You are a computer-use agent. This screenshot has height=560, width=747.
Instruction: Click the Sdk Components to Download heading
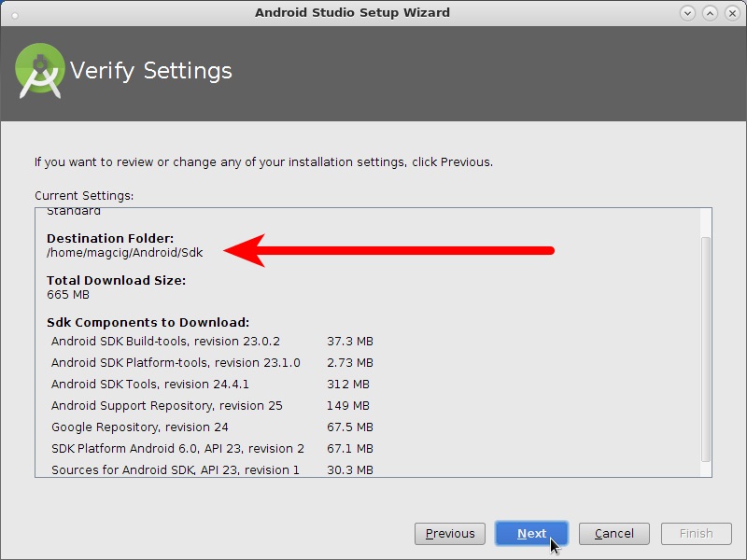[x=148, y=322]
